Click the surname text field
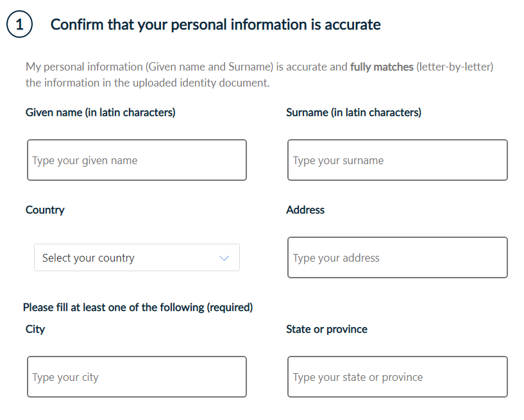Image resolution: width=524 pixels, height=420 pixels. (x=397, y=160)
